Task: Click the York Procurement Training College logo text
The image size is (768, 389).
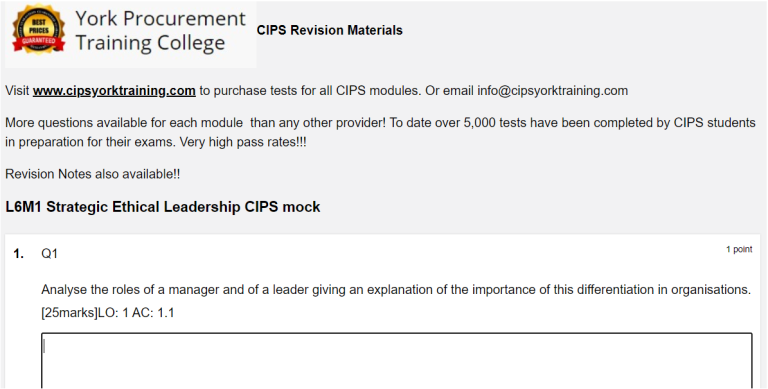Action: 160,30
